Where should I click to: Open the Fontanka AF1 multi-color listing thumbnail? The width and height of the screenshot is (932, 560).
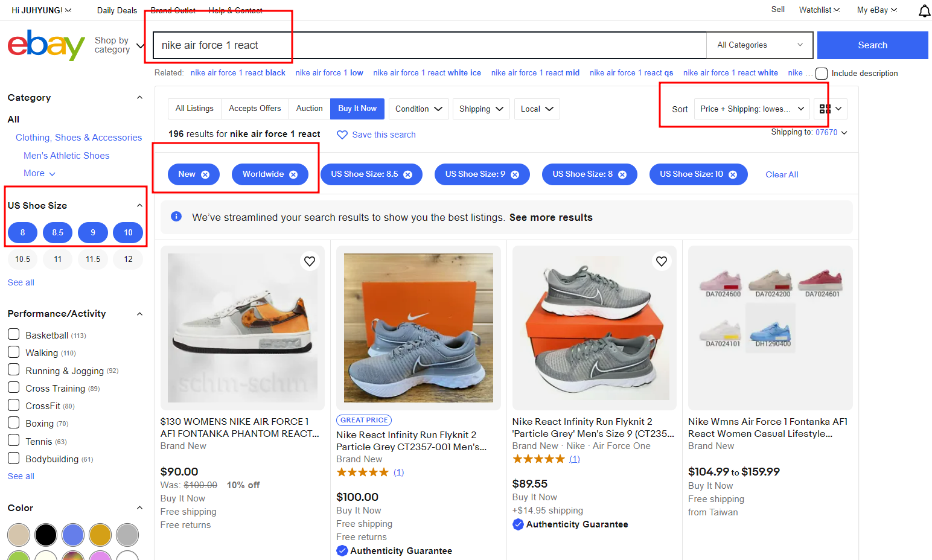pos(770,328)
